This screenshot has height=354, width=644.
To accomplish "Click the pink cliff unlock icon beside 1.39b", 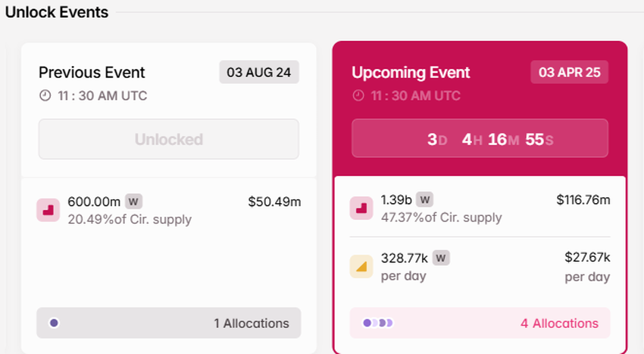I will (x=361, y=208).
